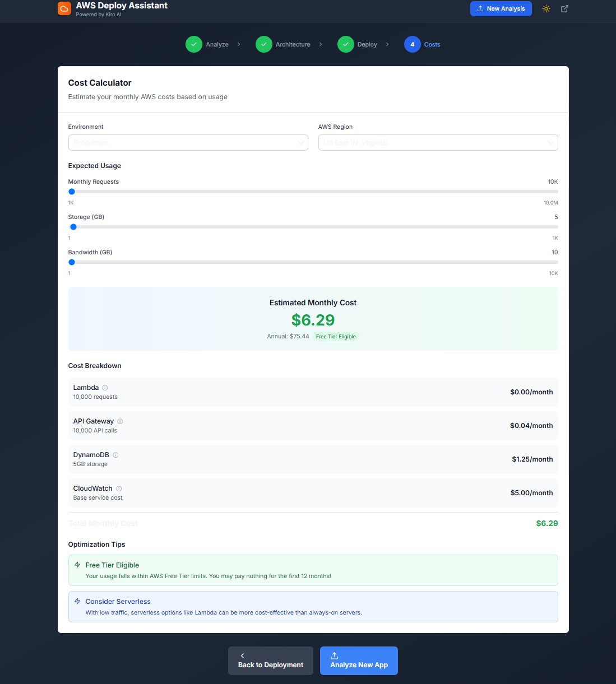616x684 pixels.
Task: Click the chevron after the Analyze step
Action: tap(239, 44)
